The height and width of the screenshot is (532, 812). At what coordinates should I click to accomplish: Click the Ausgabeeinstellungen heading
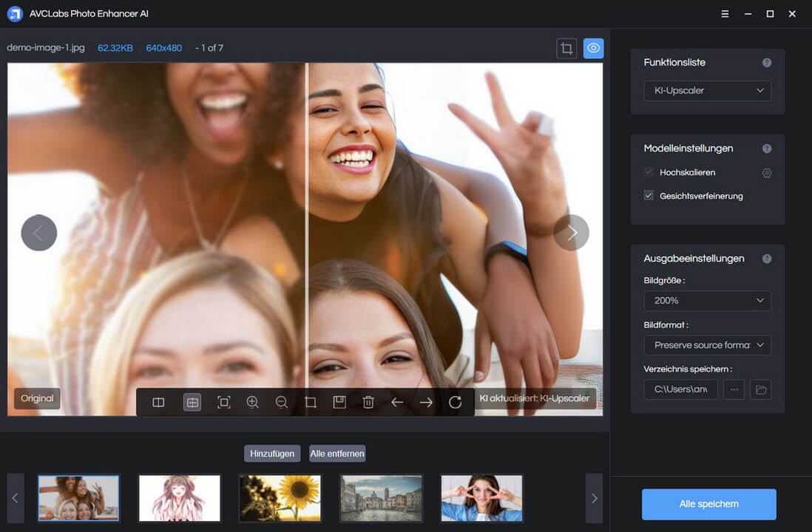pyautogui.click(x=694, y=259)
